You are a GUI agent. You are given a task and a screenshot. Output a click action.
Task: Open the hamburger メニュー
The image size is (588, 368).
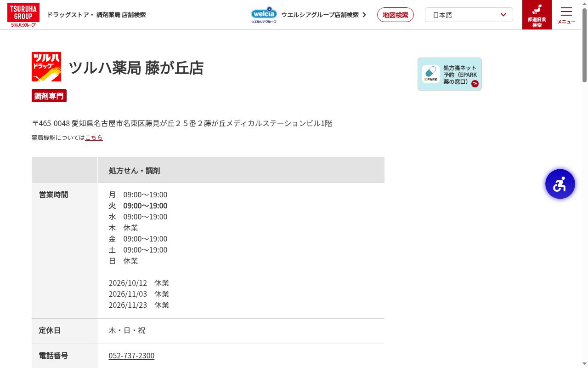566,15
